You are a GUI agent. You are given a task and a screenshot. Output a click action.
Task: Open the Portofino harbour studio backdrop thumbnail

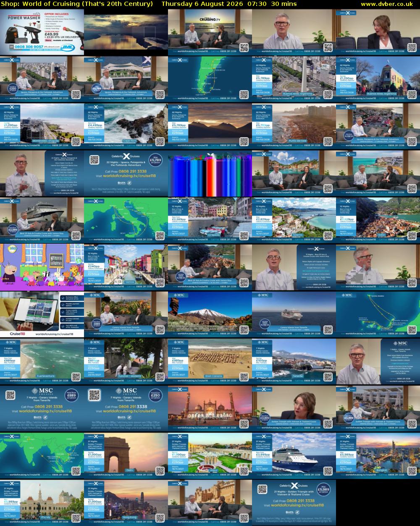pos(294,174)
